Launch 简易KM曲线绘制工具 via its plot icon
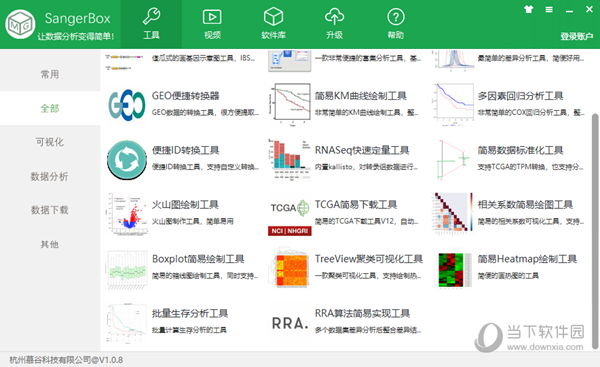This screenshot has height=367, width=600. coord(290,104)
